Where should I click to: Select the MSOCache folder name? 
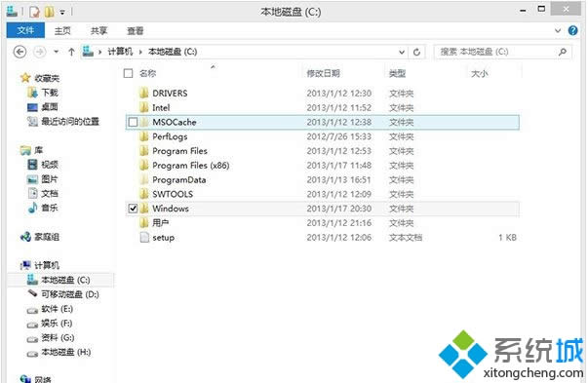pyautogui.click(x=175, y=122)
